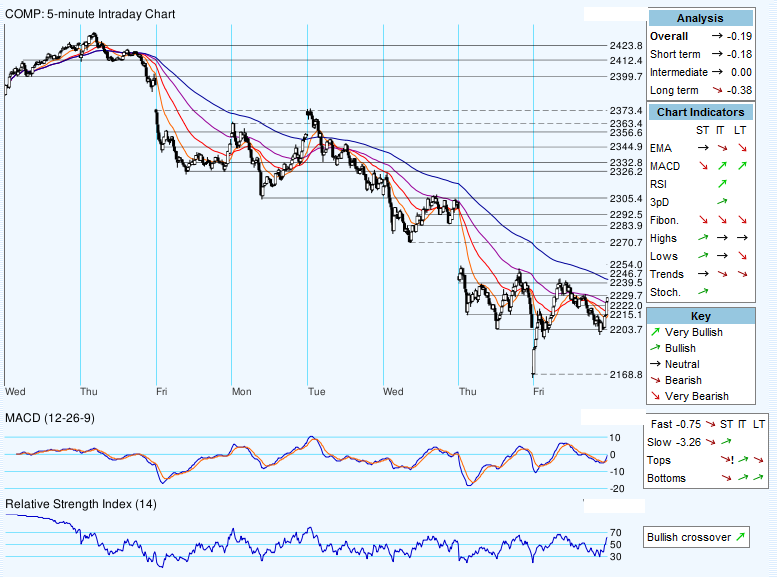
Task: Click the Very Bearish arrow in Key
Action: pos(656,396)
